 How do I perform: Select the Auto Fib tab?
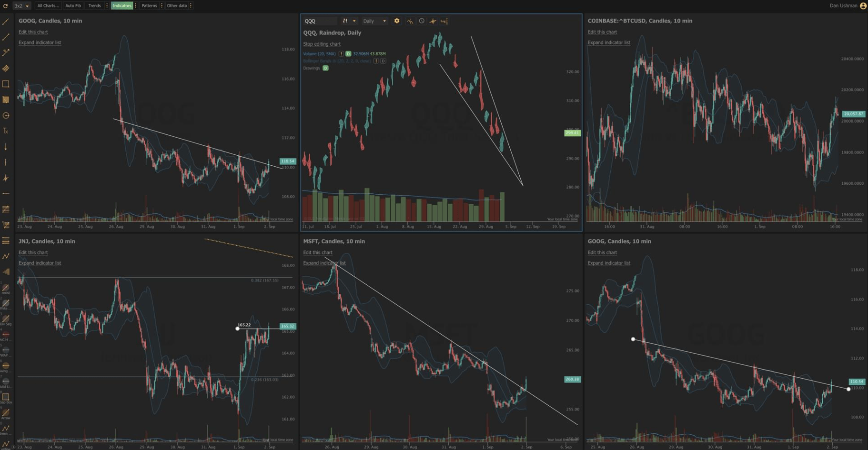coord(73,6)
